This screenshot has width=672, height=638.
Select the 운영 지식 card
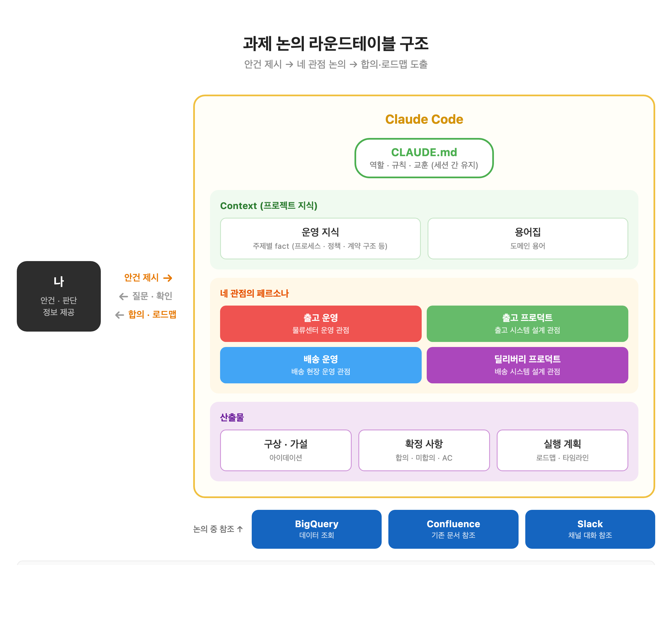(x=320, y=238)
